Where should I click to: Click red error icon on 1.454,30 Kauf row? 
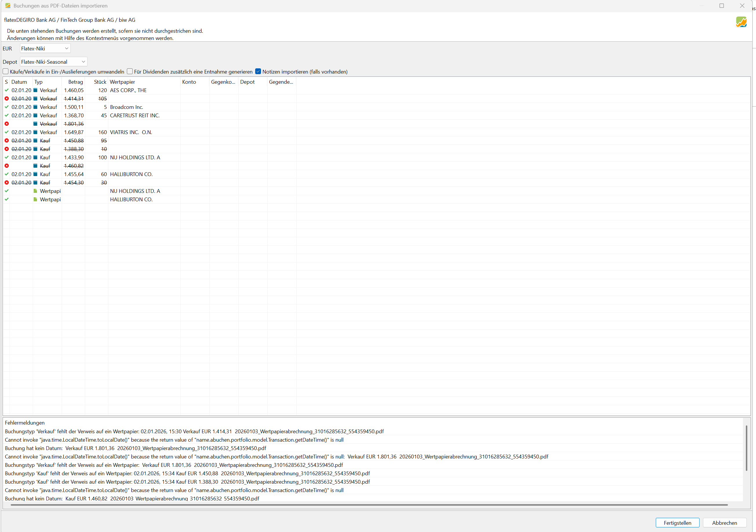[7, 183]
